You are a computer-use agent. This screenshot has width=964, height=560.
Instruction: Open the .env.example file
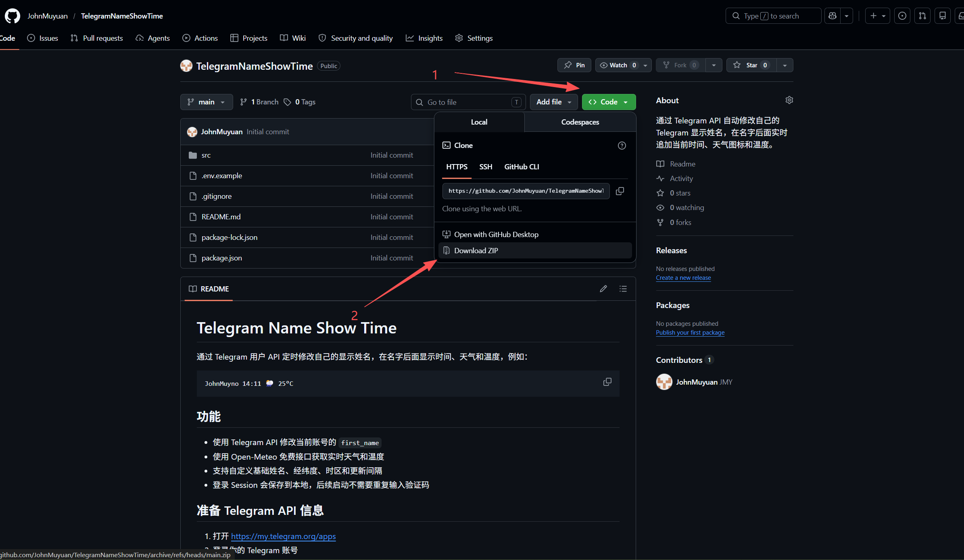(x=222, y=176)
